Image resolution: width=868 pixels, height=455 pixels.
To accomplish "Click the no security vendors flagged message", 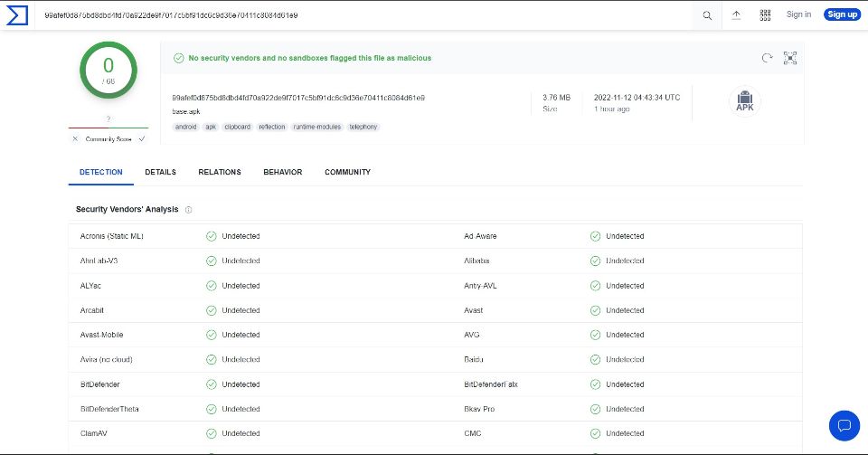I will point(310,58).
